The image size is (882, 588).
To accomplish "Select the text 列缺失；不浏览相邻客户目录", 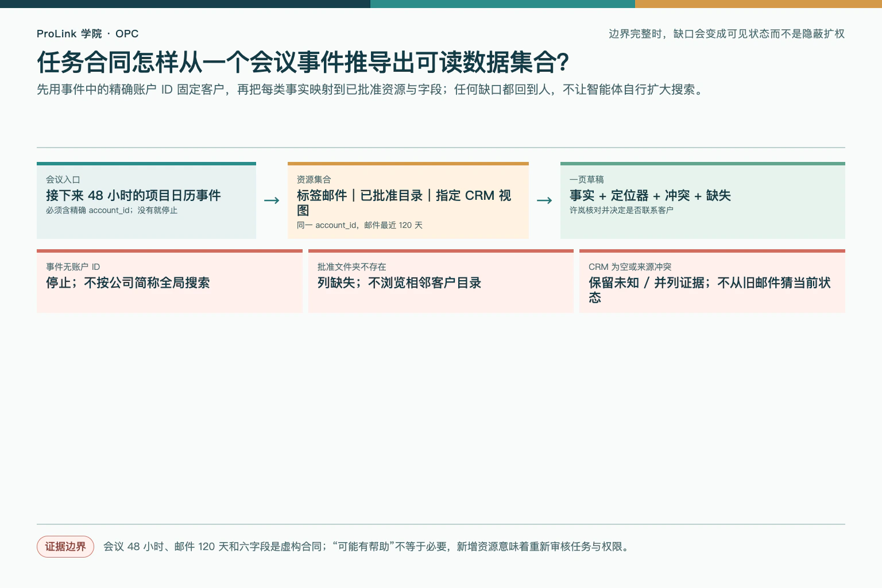I will click(400, 283).
